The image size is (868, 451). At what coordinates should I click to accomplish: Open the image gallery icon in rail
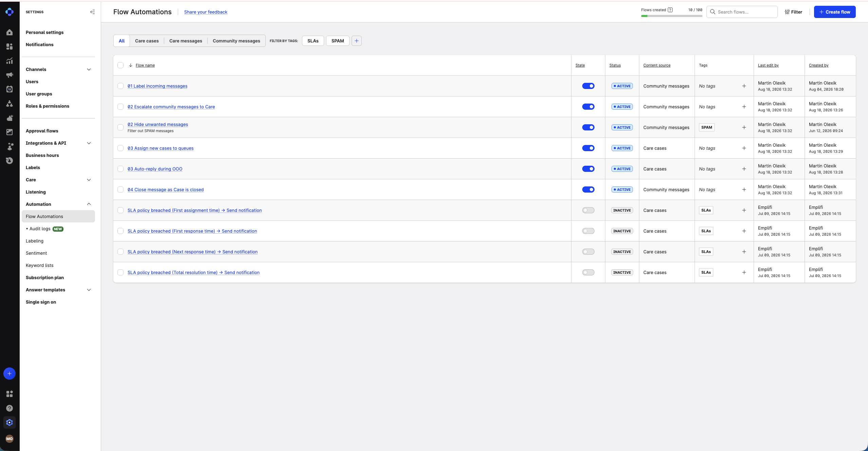point(10,132)
